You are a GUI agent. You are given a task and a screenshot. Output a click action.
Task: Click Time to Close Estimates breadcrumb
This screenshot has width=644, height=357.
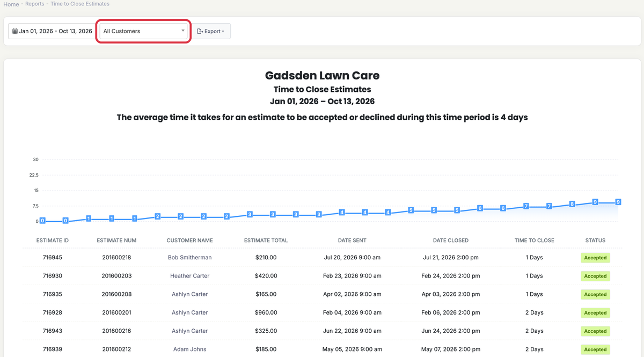click(80, 4)
